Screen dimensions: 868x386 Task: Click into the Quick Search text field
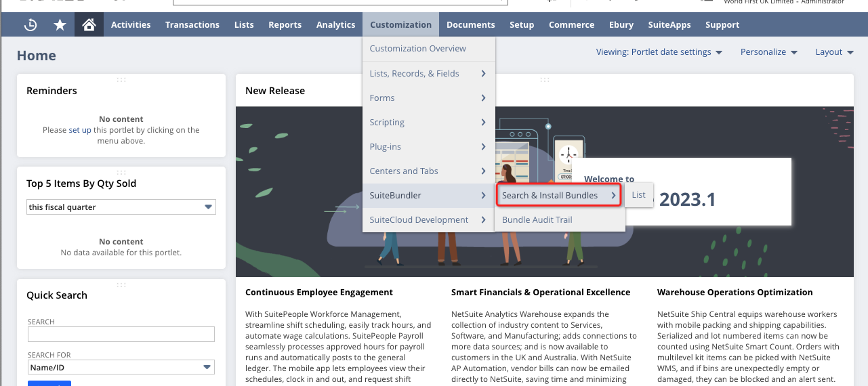coord(121,334)
